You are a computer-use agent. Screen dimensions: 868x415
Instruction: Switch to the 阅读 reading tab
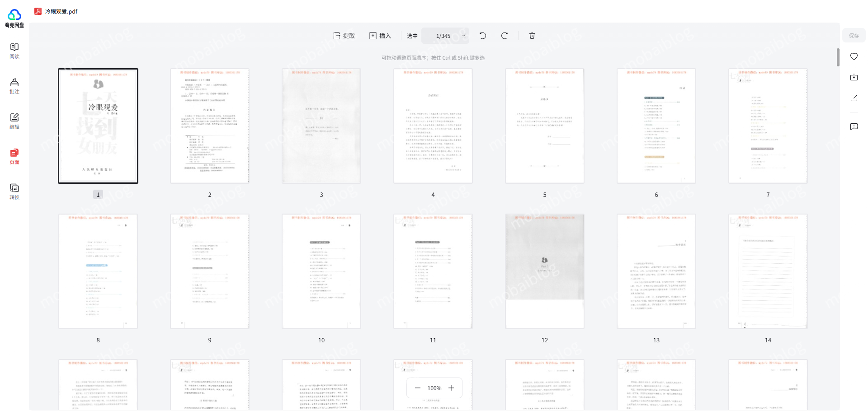point(14,51)
